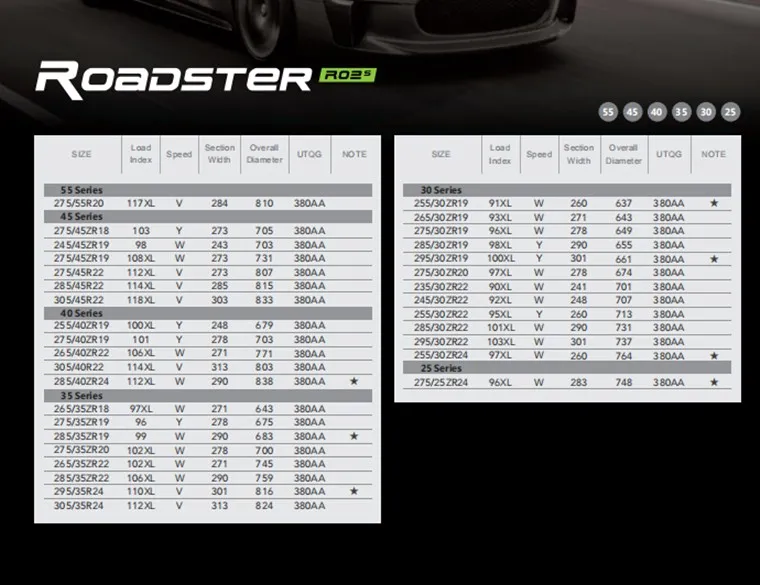Select the 35 series circle badge
Image resolution: width=760 pixels, height=585 pixels.
click(x=681, y=112)
